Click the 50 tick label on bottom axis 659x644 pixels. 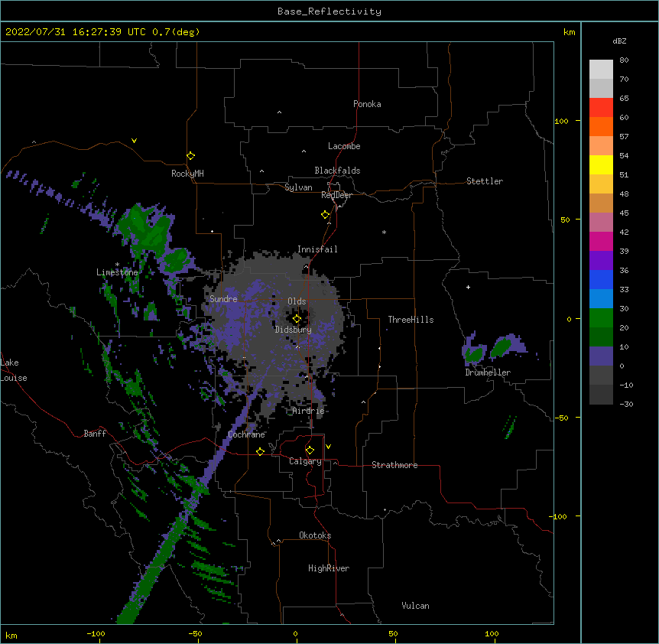393,633
